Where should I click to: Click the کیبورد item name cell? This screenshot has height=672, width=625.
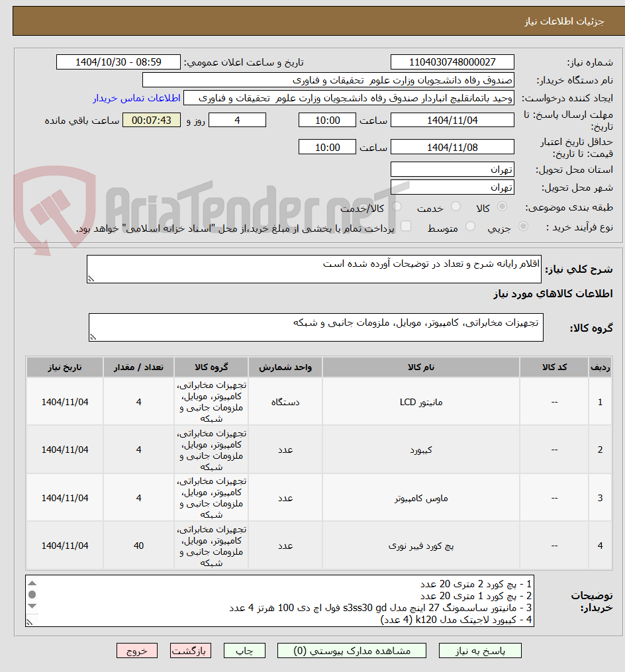click(421, 450)
